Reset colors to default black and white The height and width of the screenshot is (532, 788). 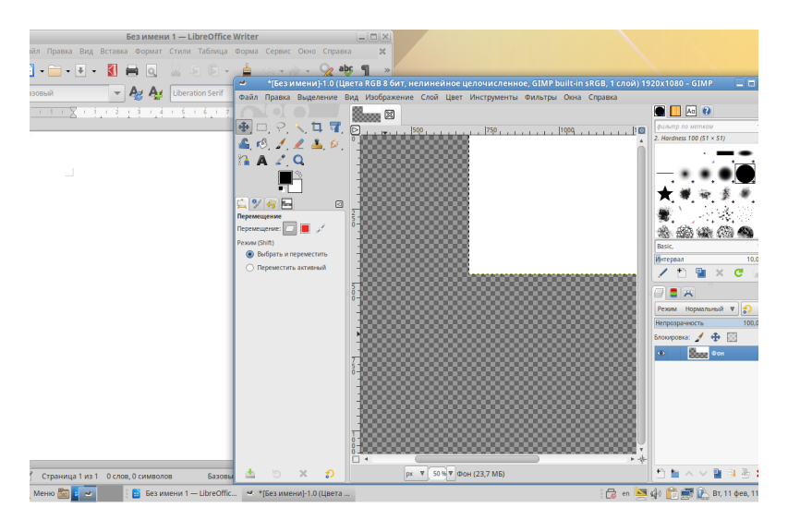pyautogui.click(x=281, y=189)
